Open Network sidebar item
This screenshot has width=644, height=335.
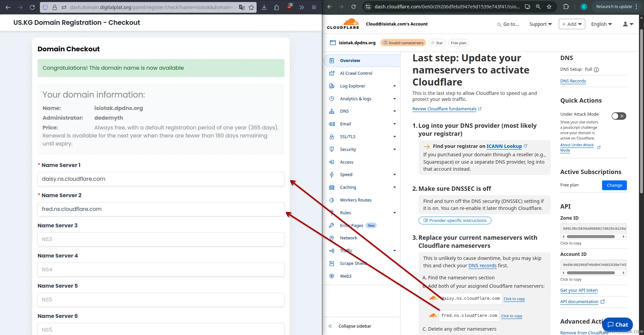348,238
